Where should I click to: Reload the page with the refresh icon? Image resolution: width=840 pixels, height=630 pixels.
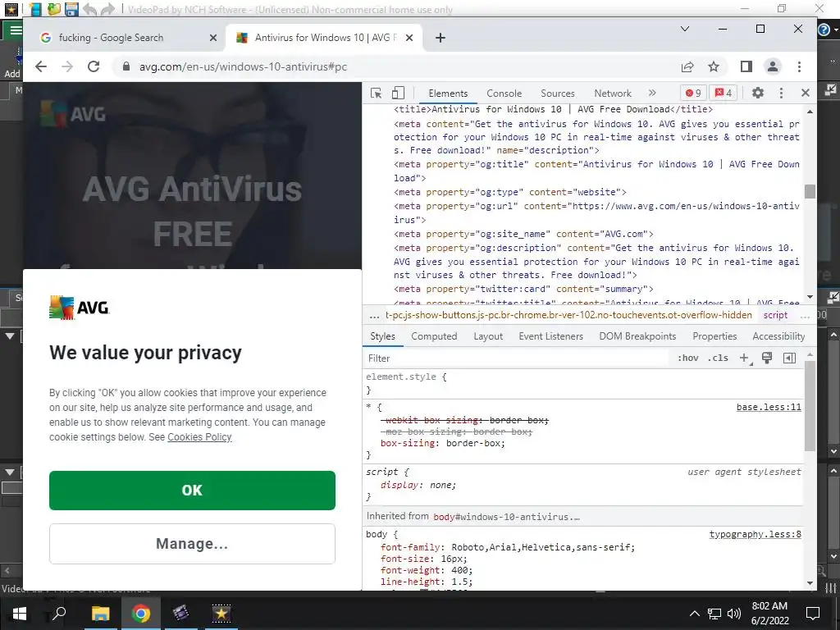[x=94, y=66]
